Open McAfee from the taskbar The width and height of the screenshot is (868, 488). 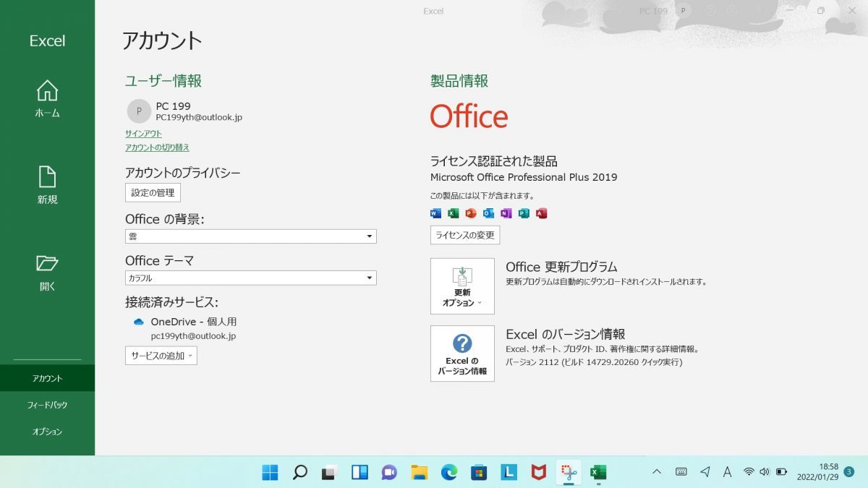pyautogui.click(x=538, y=472)
